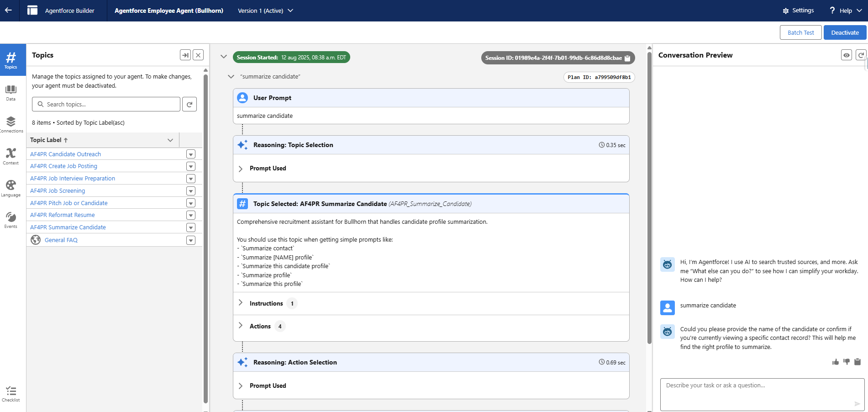
Task: Open the Language settings panel
Action: 11,188
